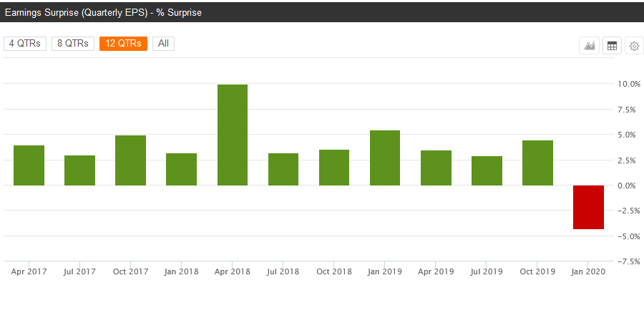The image size is (644, 313).
Task: Click the Oct 2017 bar
Action: [x=131, y=160]
